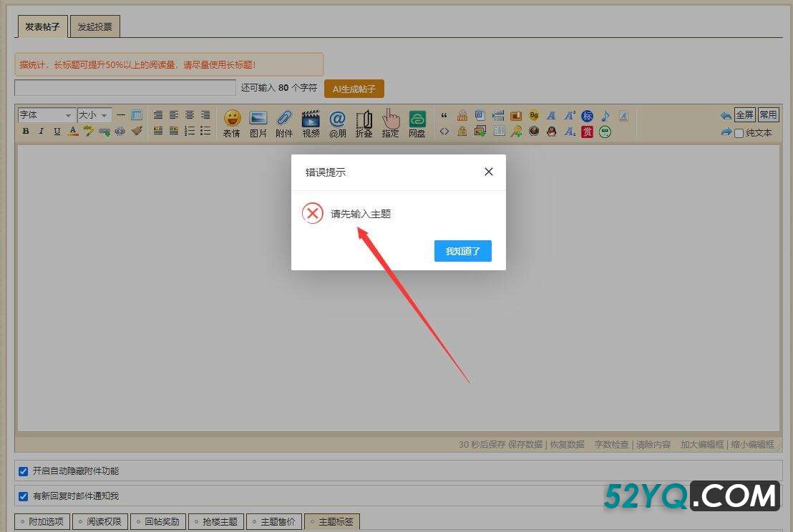
Task: Insert a video using the 视频 icon
Action: 311,122
